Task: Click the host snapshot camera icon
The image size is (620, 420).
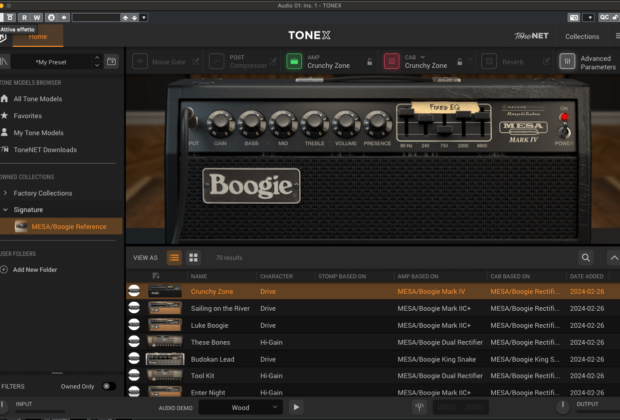Action: (574, 17)
